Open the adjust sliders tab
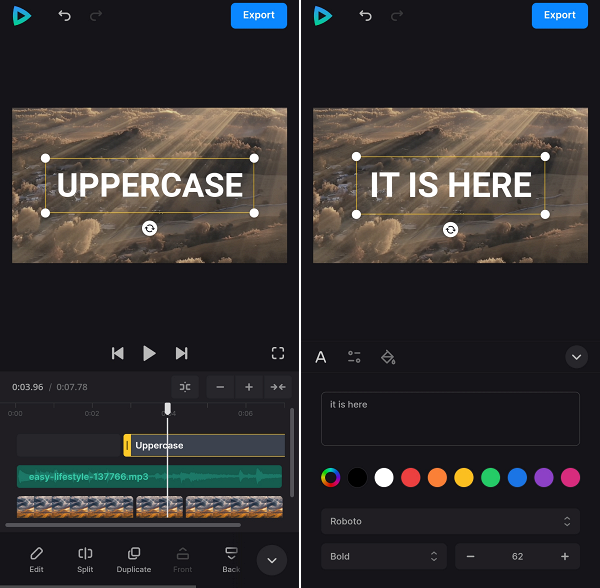 [354, 357]
